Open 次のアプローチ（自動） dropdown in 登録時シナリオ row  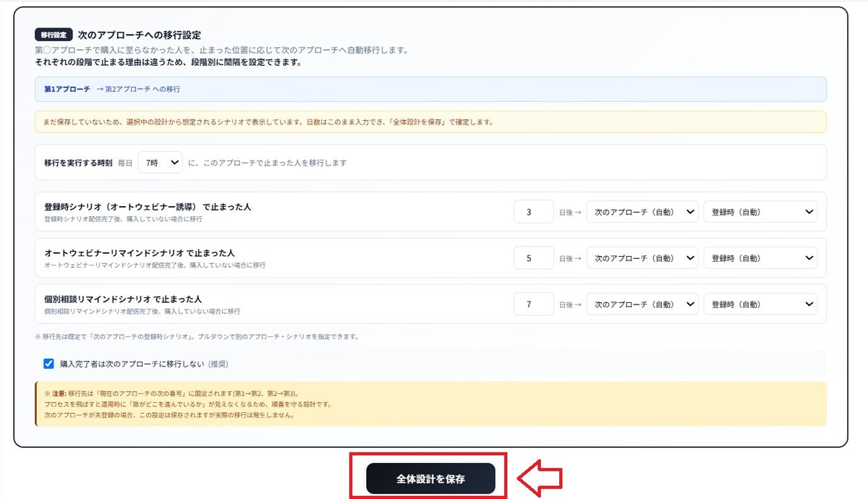tap(642, 212)
